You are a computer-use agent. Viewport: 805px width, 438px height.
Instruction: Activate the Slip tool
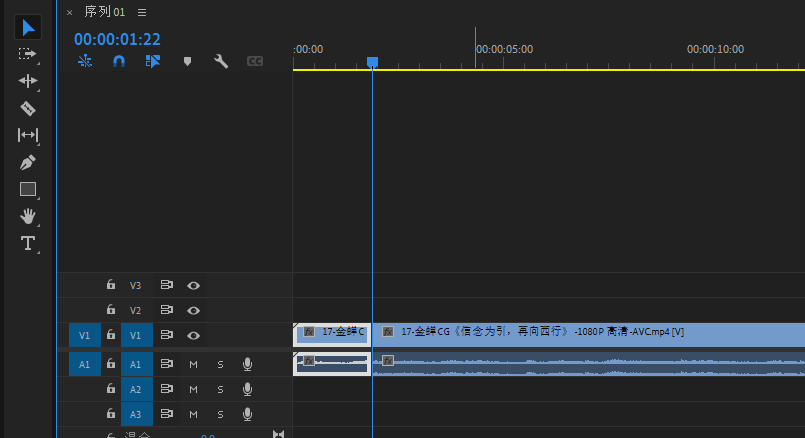click(28, 135)
